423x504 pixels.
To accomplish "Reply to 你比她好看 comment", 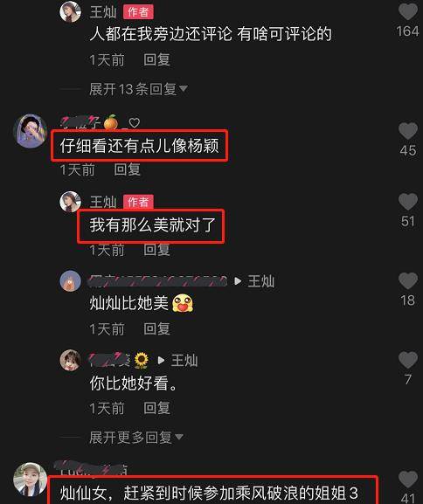I will tap(156, 408).
